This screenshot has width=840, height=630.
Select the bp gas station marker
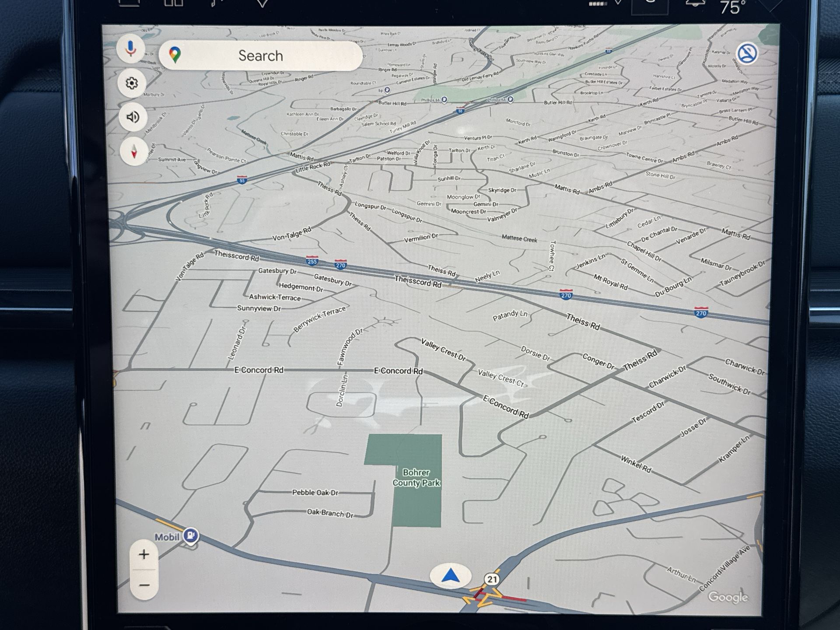click(387, 90)
